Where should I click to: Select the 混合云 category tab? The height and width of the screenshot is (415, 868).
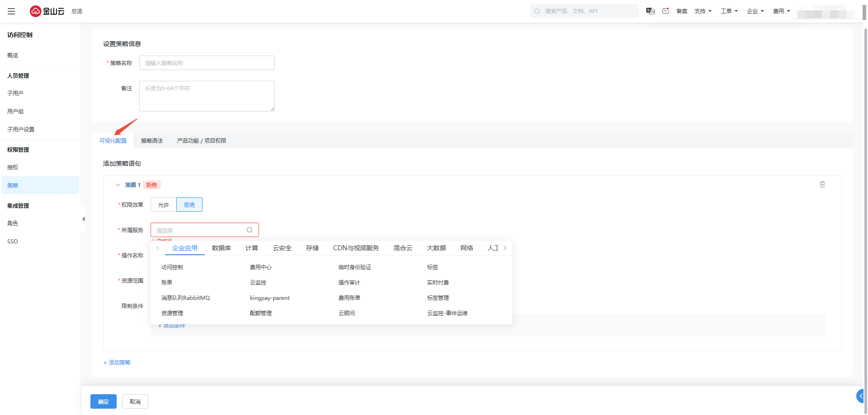pyautogui.click(x=403, y=248)
